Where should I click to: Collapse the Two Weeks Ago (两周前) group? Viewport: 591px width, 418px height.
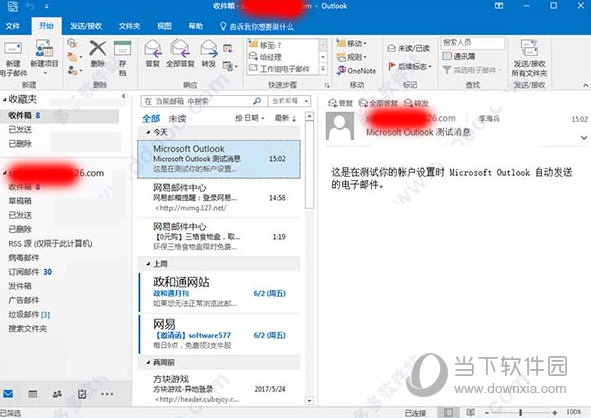coord(148,363)
